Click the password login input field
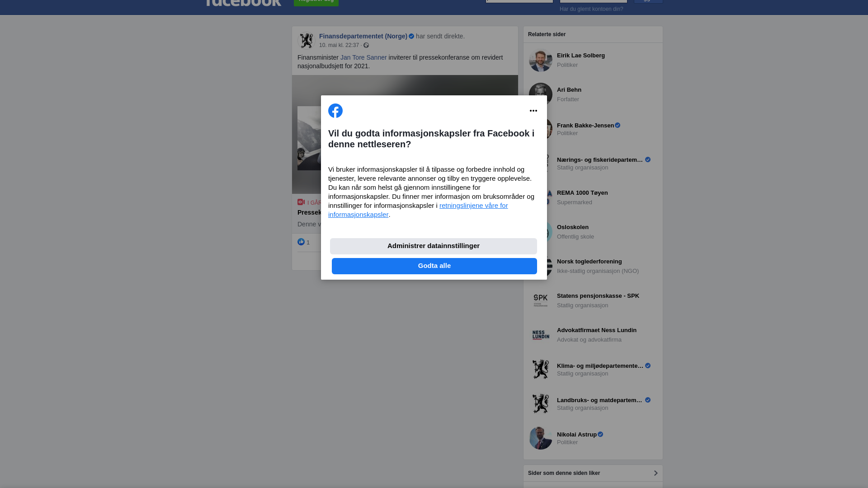The width and height of the screenshot is (868, 488). pos(594,1)
